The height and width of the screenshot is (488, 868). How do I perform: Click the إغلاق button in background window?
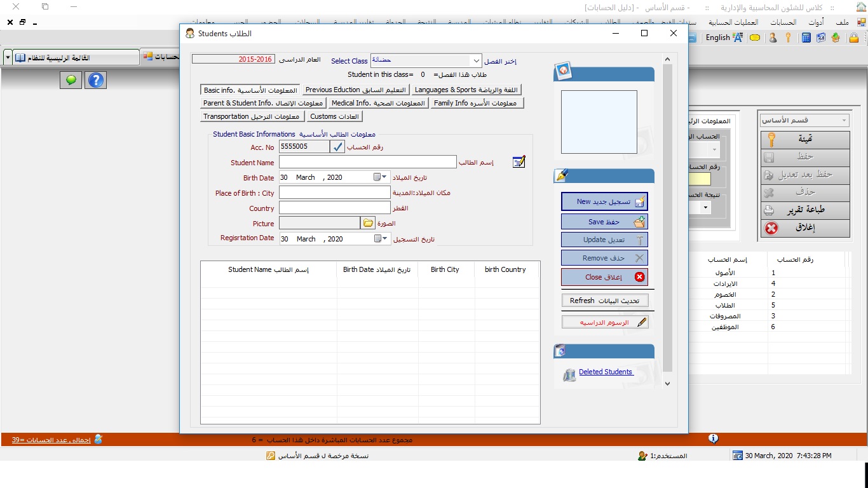[805, 228]
